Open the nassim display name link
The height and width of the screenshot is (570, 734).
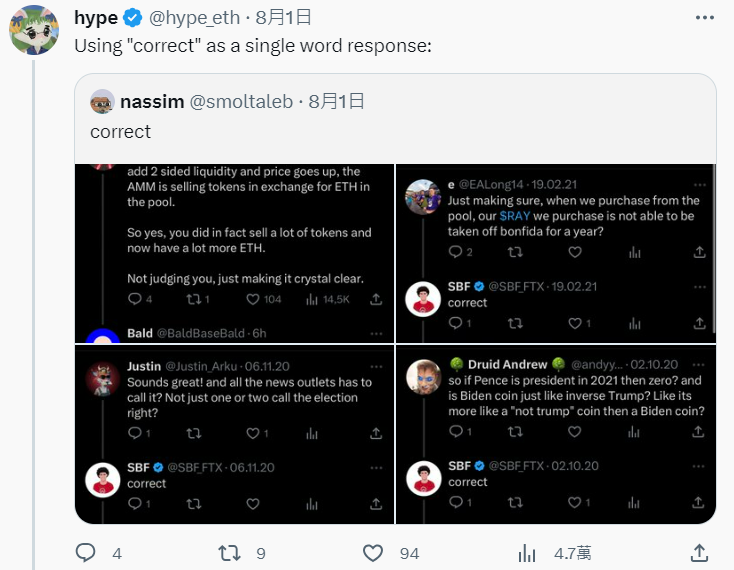(x=152, y=102)
